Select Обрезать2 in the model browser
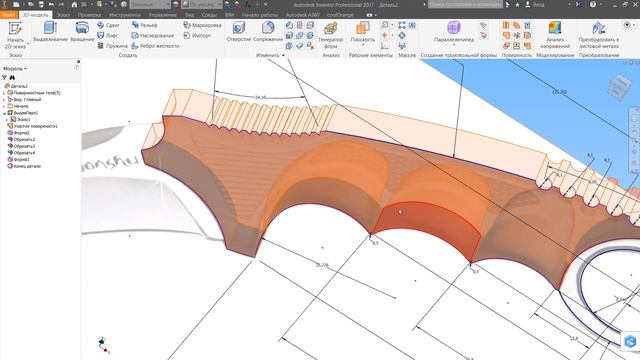The image size is (640, 360). 21,140
